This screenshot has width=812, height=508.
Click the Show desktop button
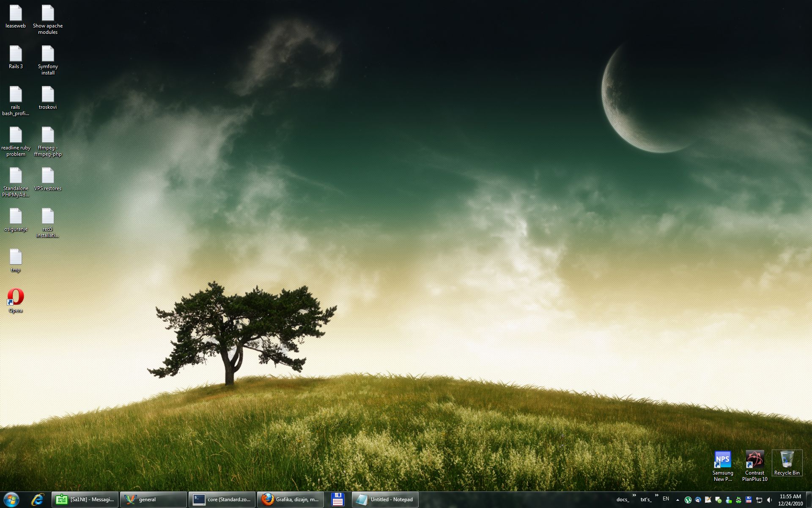[x=809, y=500]
